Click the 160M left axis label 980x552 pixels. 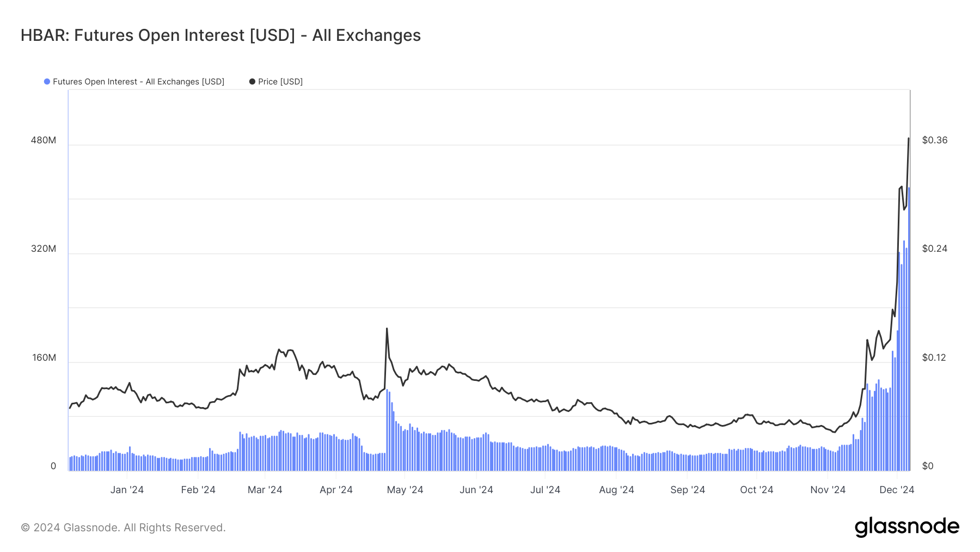[x=44, y=357]
